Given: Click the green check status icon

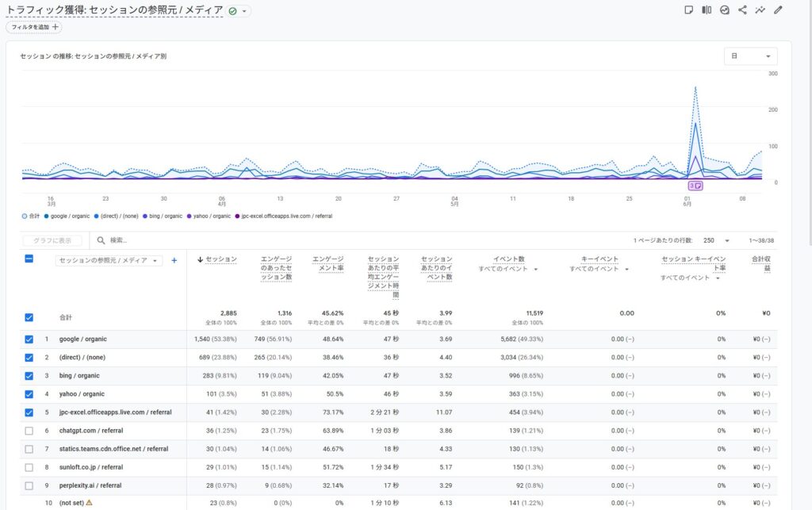Looking at the screenshot, I should tap(232, 11).
